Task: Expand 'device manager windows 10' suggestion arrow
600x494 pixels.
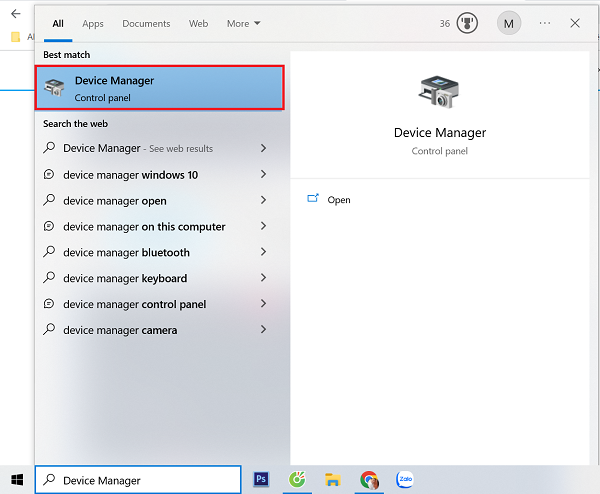Action: coord(263,174)
